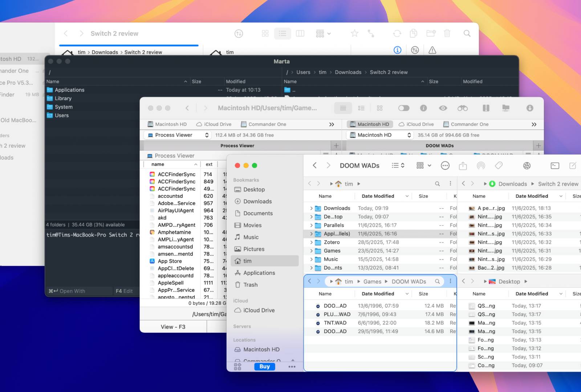Click the blue Buy button
The image size is (581, 392).
[264, 367]
